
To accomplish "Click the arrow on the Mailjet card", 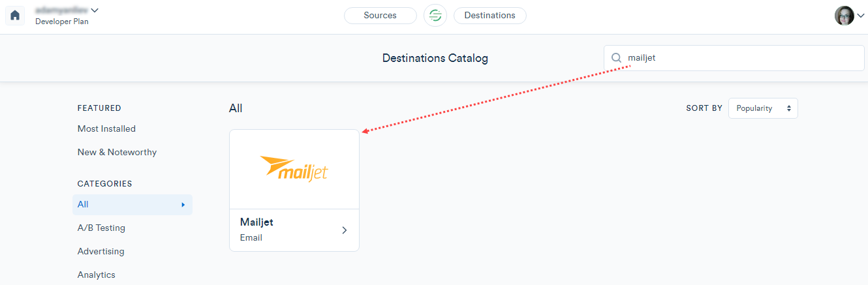I will point(345,230).
